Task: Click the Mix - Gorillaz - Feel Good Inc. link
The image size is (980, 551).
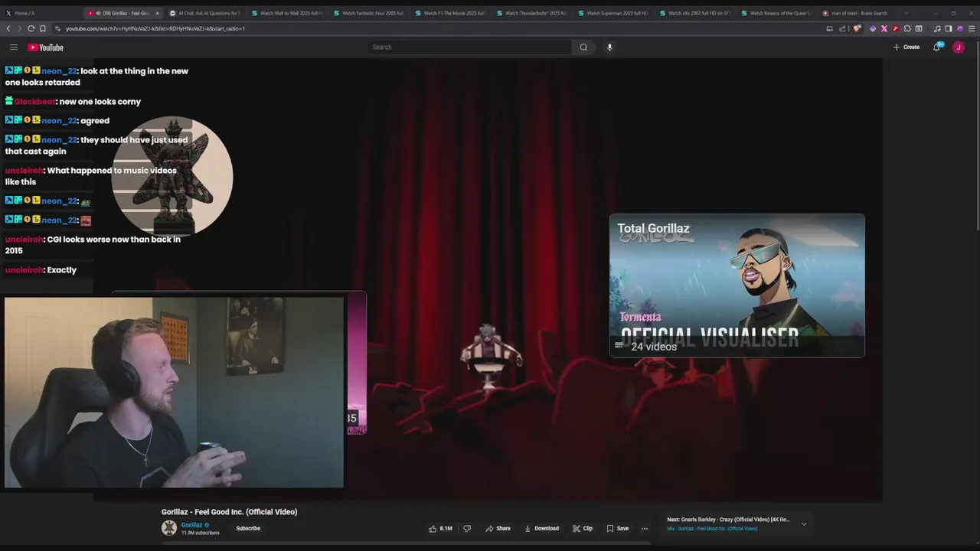Action: [712, 529]
